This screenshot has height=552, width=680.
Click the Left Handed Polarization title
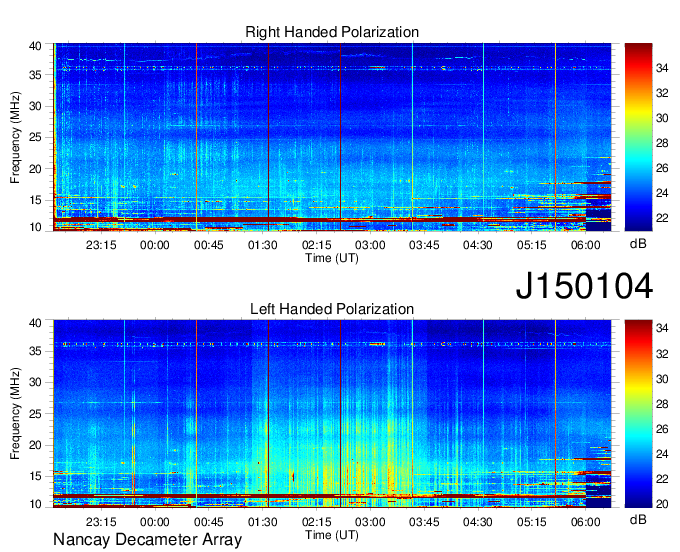point(332,309)
